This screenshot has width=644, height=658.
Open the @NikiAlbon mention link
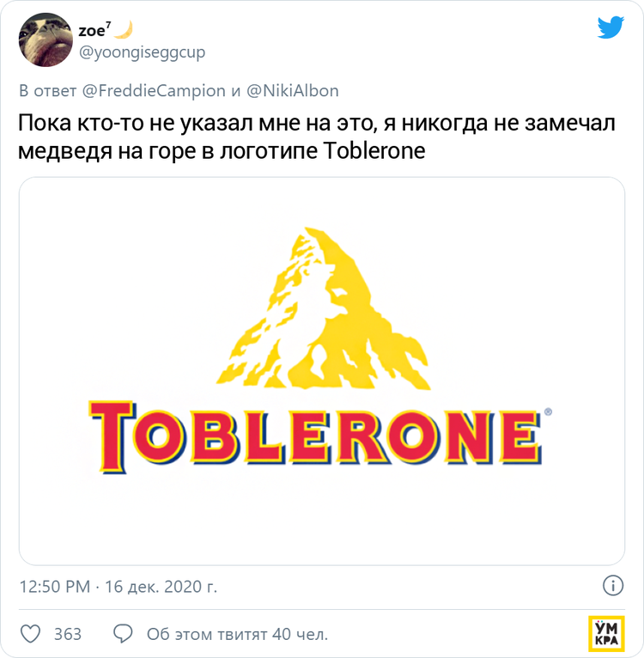[293, 91]
